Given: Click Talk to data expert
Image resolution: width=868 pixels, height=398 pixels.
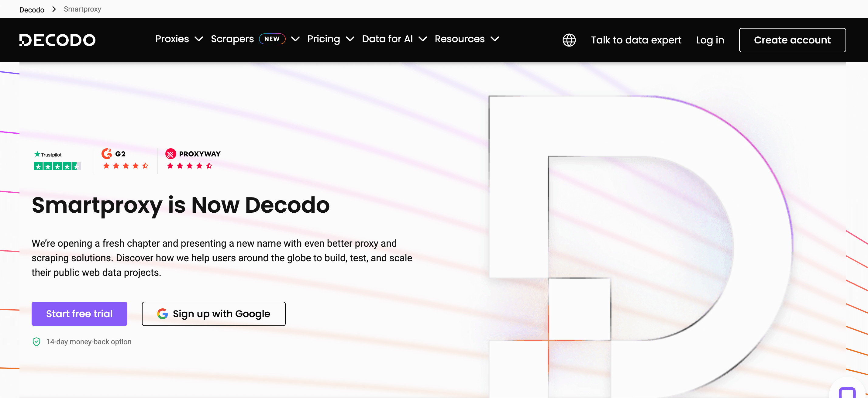Looking at the screenshot, I should tap(636, 40).
